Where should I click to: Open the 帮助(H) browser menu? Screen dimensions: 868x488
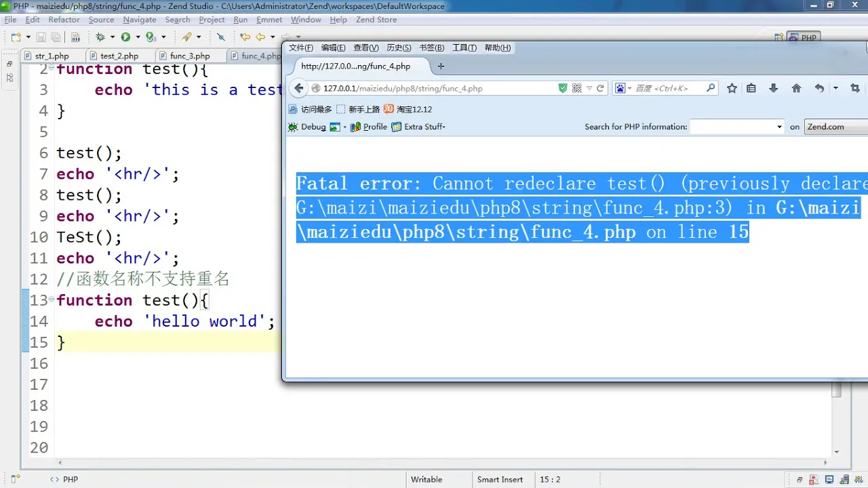coord(497,47)
